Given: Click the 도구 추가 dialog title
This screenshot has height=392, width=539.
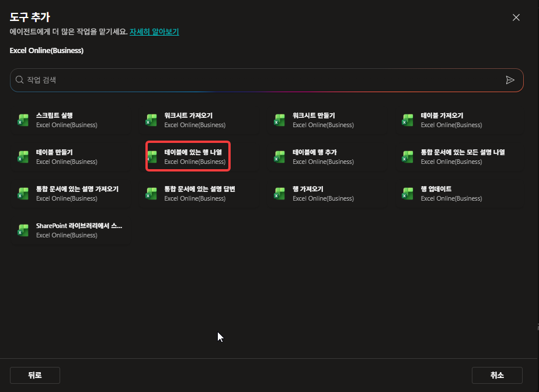Looking at the screenshot, I should click(x=30, y=17).
